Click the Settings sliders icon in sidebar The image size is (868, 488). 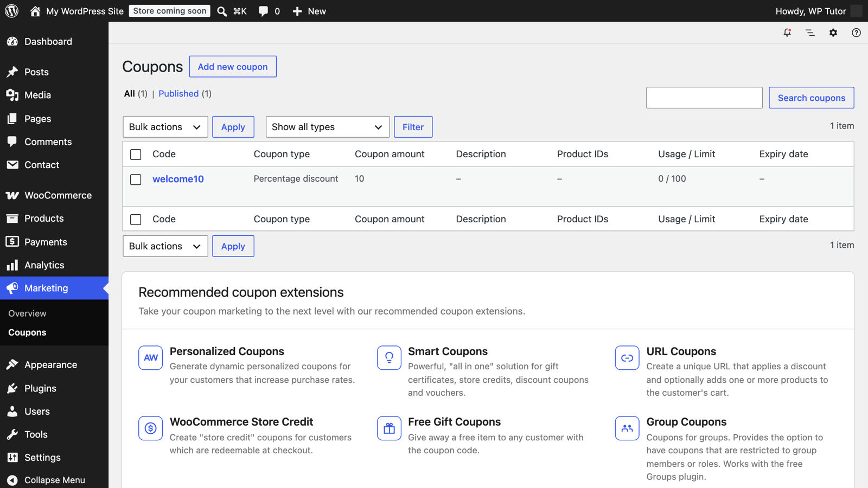(12, 458)
